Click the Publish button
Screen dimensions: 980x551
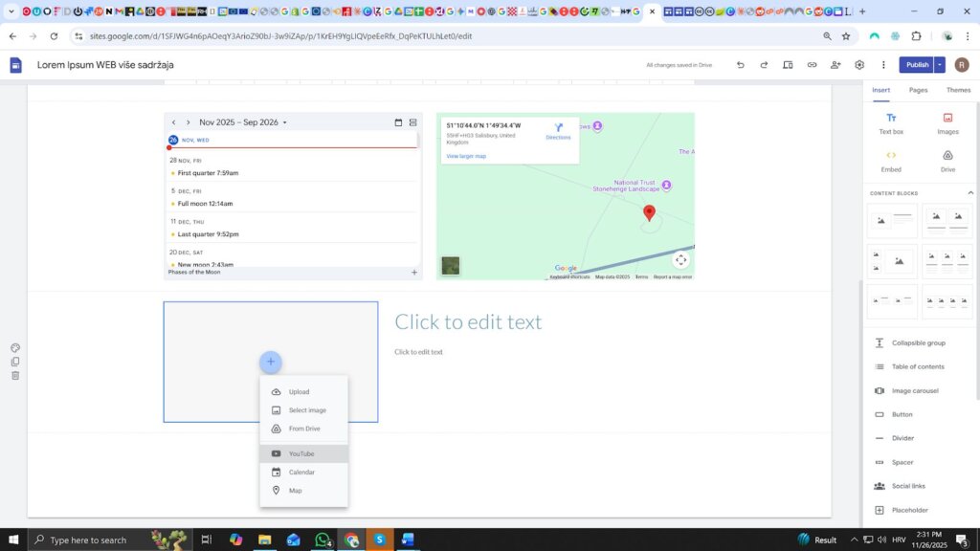pos(917,65)
